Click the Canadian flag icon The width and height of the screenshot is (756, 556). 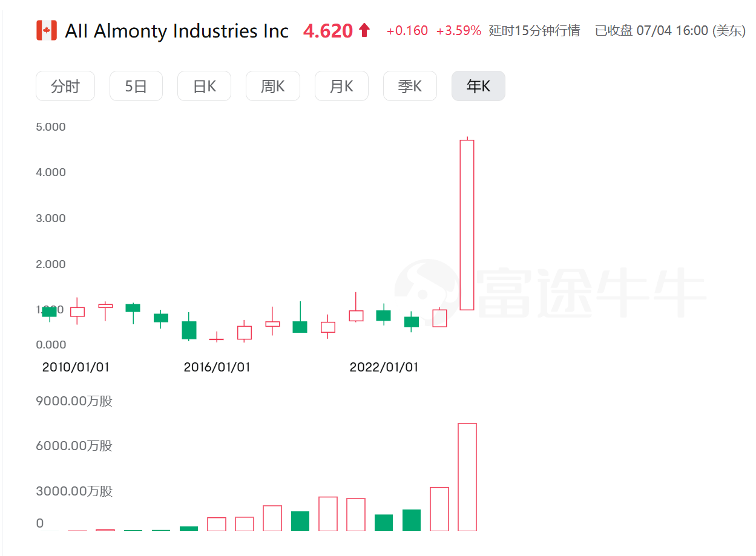pos(47,30)
